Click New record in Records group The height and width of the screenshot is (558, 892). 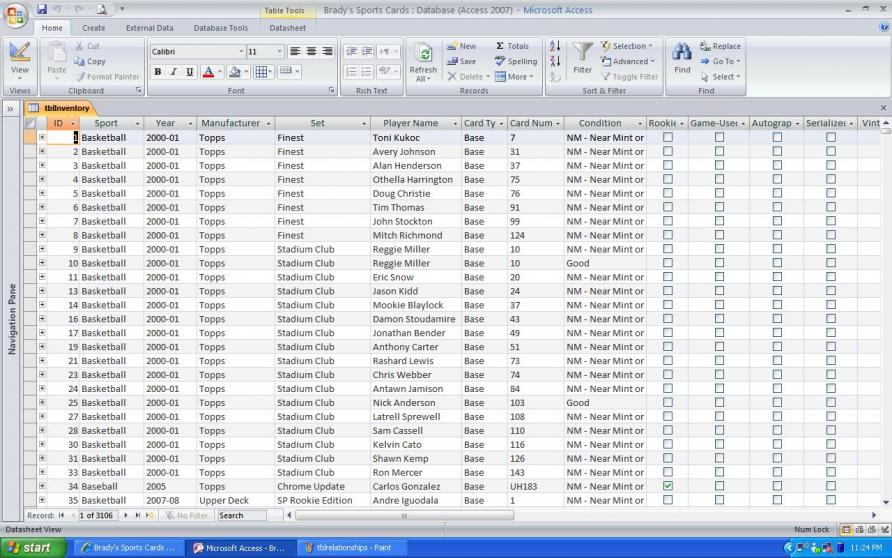[461, 46]
